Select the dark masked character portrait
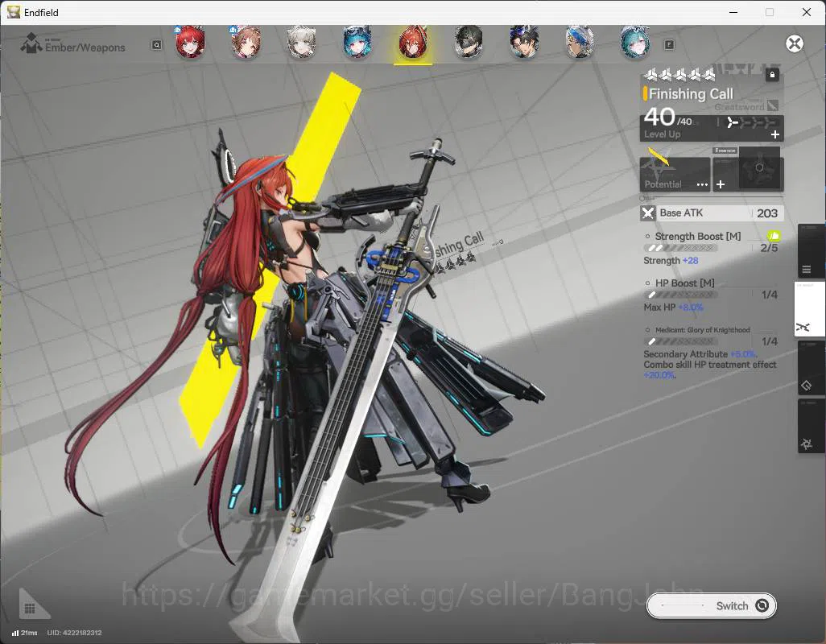This screenshot has height=644, width=826. click(469, 42)
